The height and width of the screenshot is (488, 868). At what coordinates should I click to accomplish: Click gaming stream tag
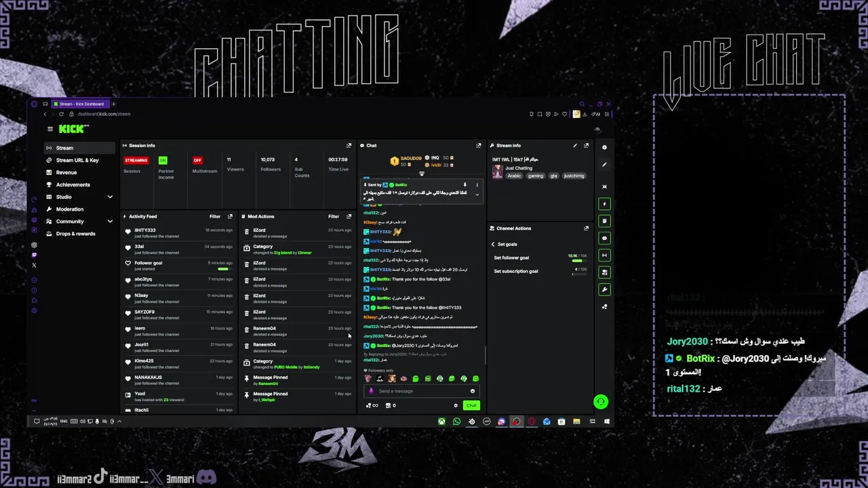536,176
